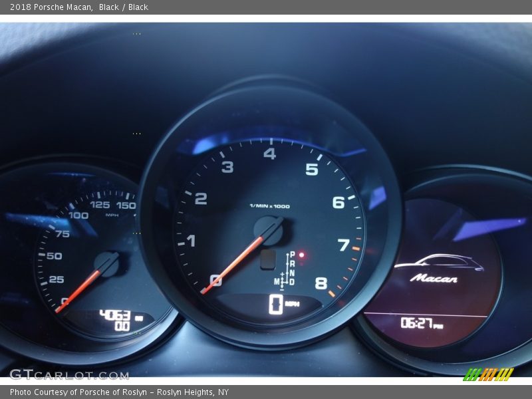Click the tachometer center hub
The height and width of the screenshot is (399, 532).
point(269,230)
